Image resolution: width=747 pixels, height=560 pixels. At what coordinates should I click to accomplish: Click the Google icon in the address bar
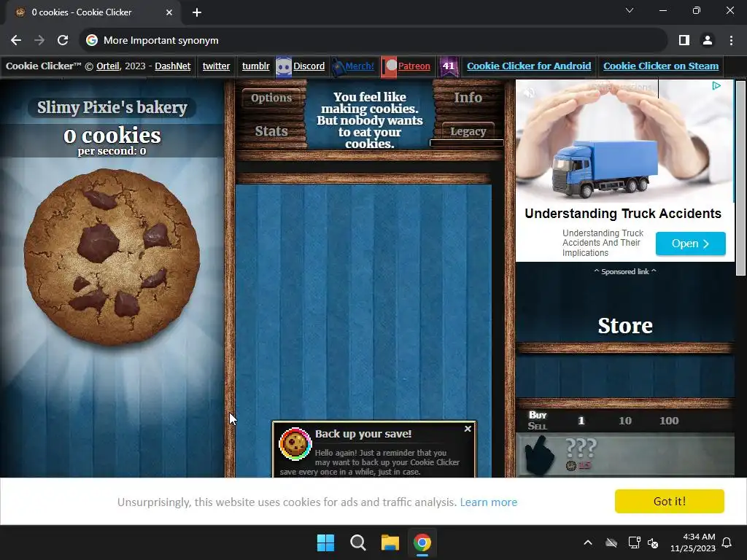click(x=91, y=41)
